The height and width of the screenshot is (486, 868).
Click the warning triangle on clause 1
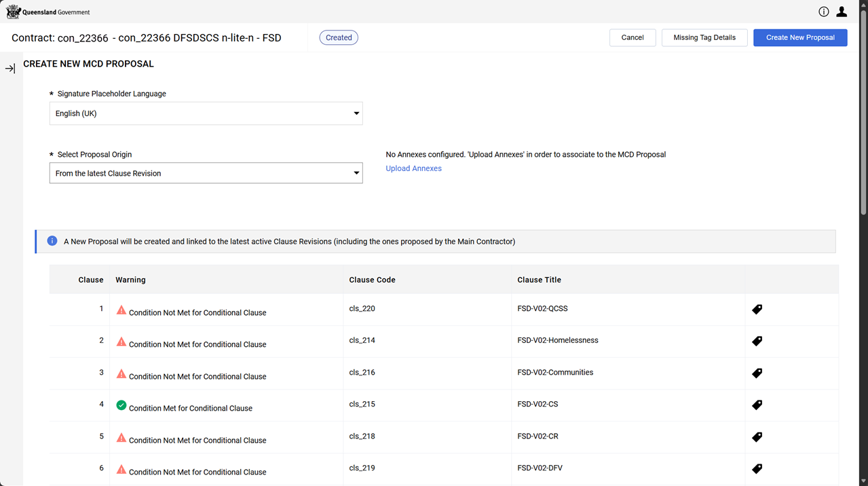pyautogui.click(x=121, y=310)
